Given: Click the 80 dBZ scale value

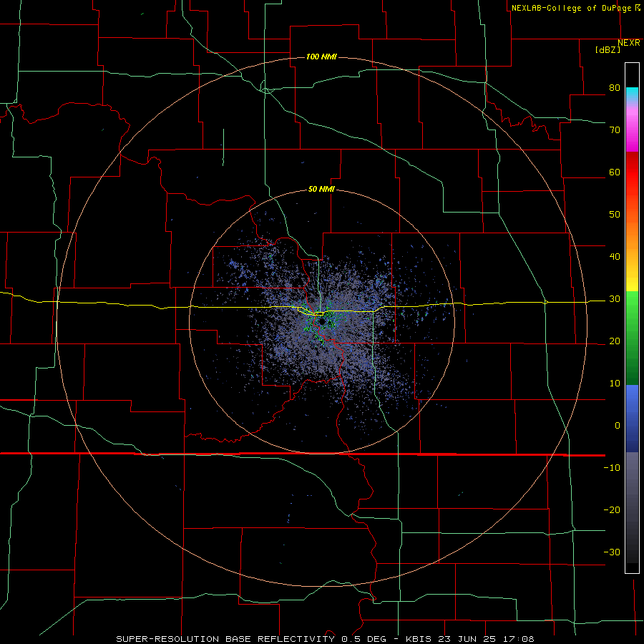Looking at the screenshot, I should [615, 88].
